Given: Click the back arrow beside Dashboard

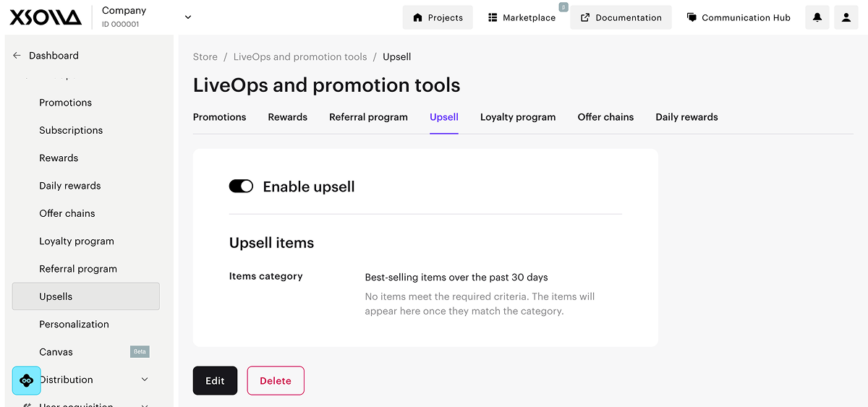Looking at the screenshot, I should click(17, 56).
